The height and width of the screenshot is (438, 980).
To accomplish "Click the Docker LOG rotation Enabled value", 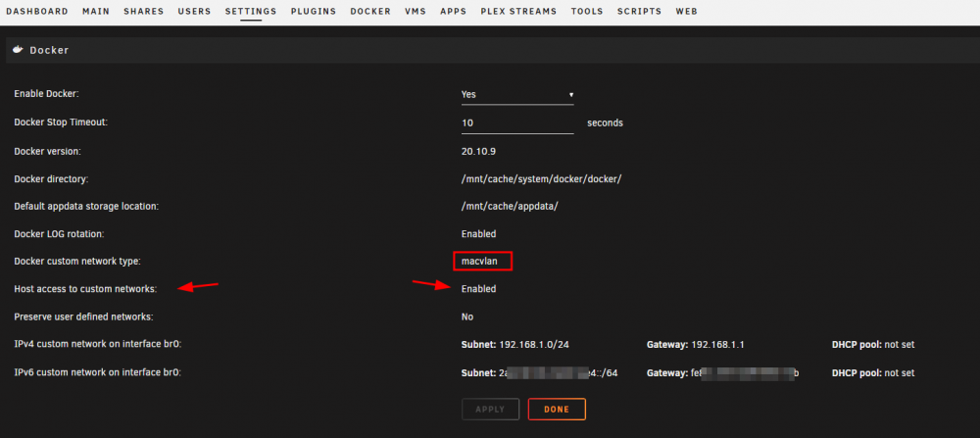I will point(479,233).
